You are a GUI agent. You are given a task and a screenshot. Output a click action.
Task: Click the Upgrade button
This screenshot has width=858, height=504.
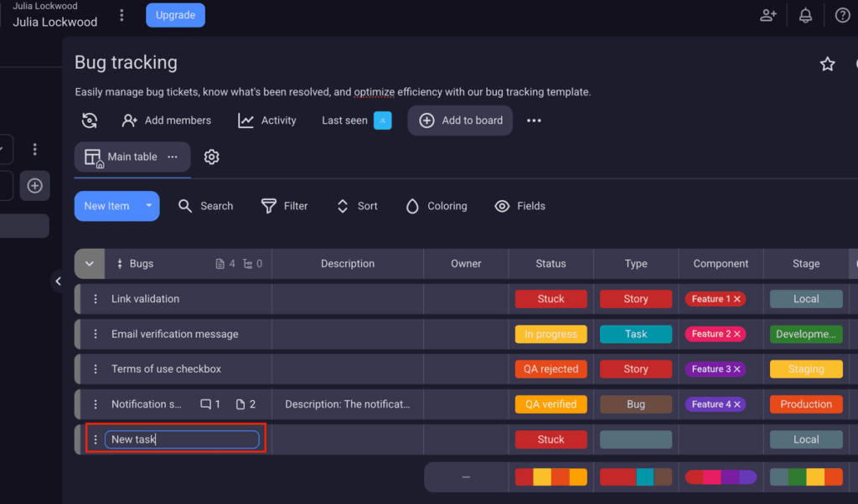[175, 14]
